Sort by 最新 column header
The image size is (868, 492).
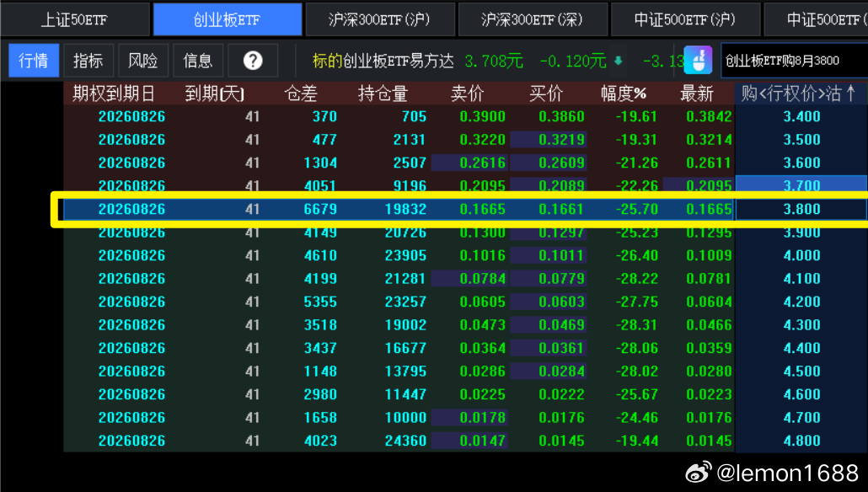[x=696, y=94]
